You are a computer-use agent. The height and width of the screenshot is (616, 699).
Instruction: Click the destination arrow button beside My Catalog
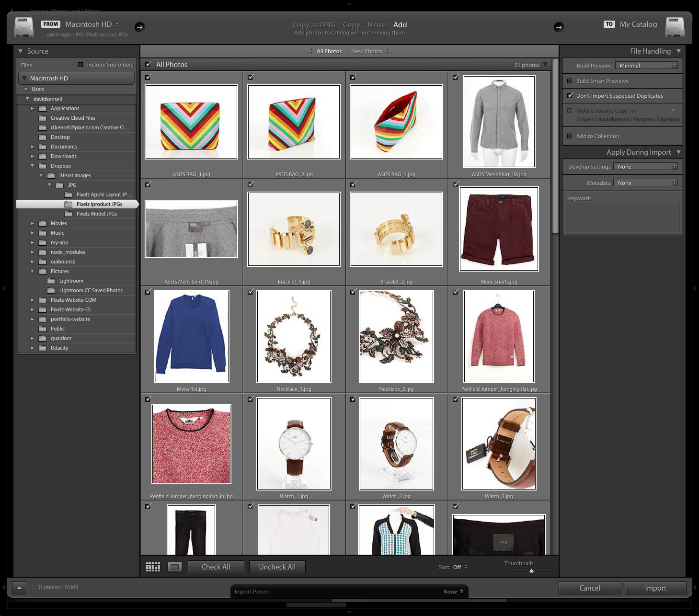(x=559, y=27)
